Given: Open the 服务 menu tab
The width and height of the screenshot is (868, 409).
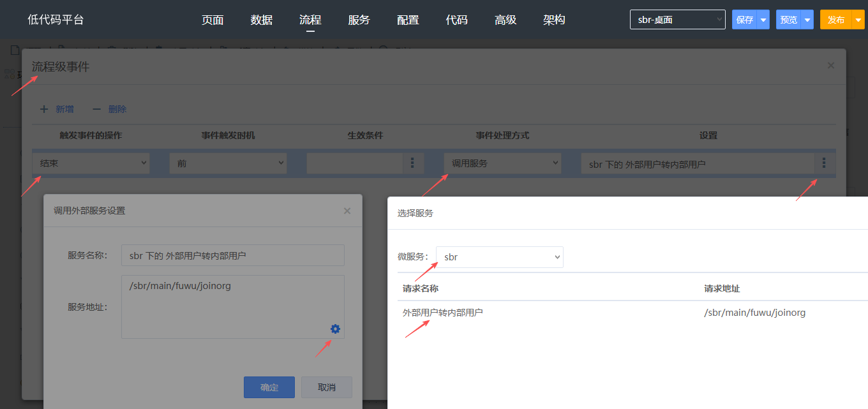Looking at the screenshot, I should (359, 20).
